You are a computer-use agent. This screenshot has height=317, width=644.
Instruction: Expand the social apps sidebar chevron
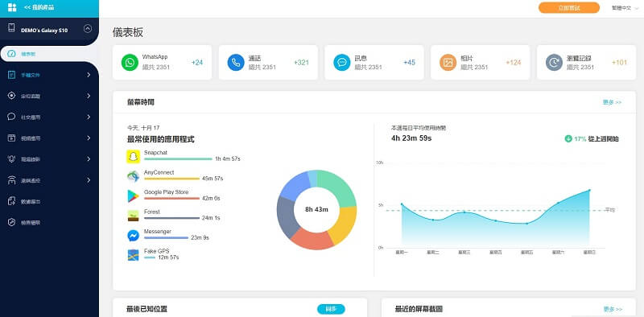(x=89, y=117)
